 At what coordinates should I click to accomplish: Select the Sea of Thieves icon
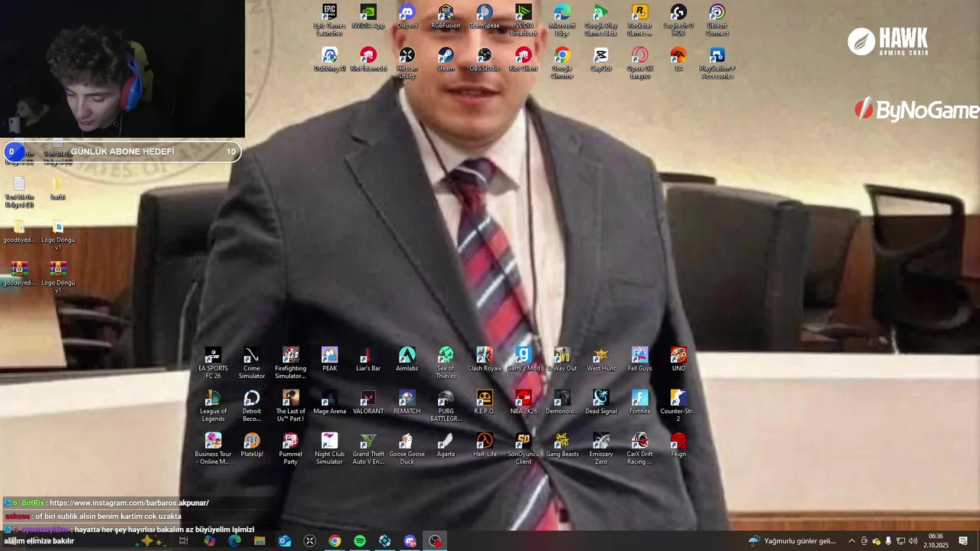[x=446, y=363]
